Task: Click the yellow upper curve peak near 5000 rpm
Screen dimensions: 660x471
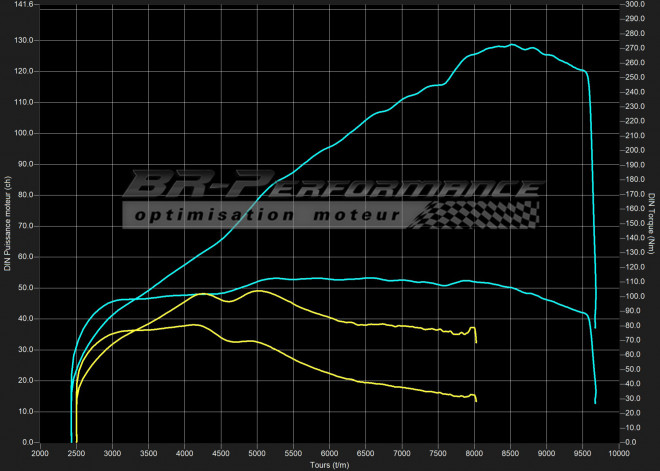Action: click(x=259, y=291)
